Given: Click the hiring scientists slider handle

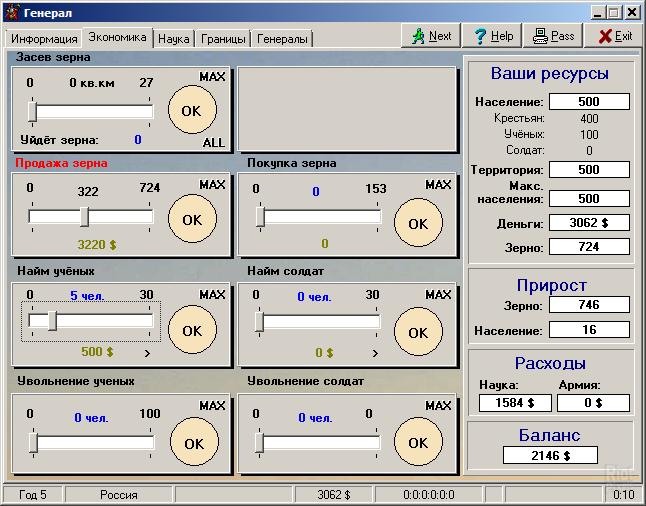Looking at the screenshot, I should [x=52, y=320].
